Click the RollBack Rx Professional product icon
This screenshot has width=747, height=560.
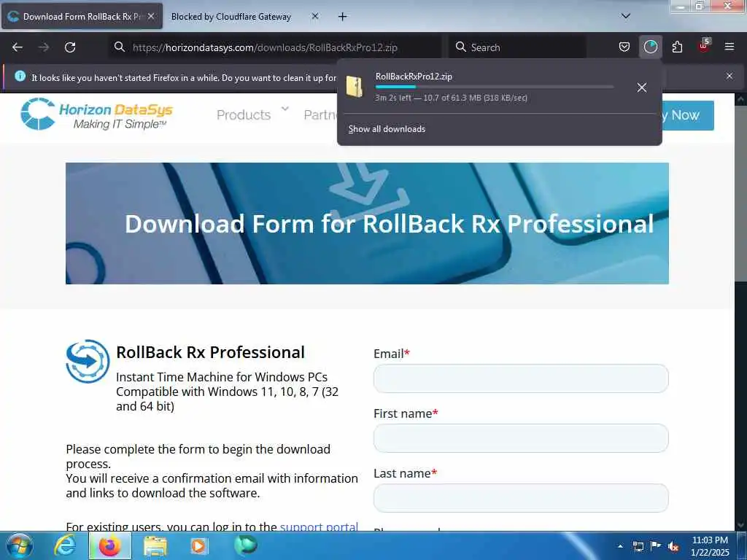[x=88, y=362]
